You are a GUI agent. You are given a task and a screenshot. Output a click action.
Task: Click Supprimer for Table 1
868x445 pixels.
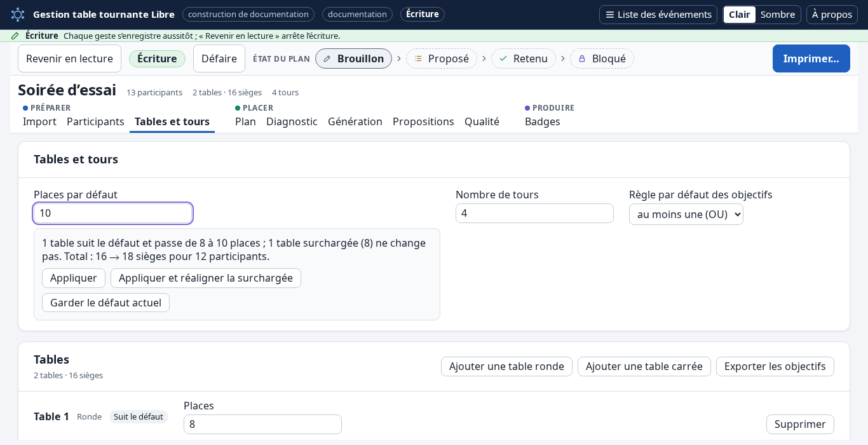pyautogui.click(x=800, y=424)
